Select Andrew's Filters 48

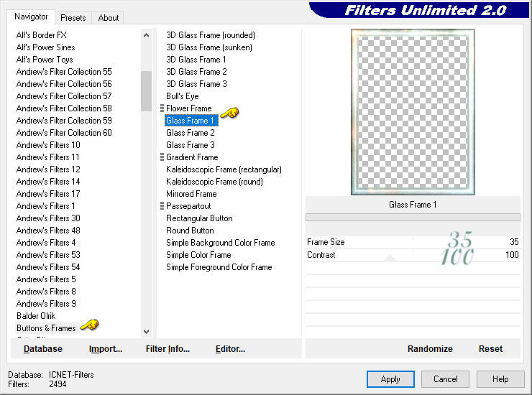click(x=48, y=231)
